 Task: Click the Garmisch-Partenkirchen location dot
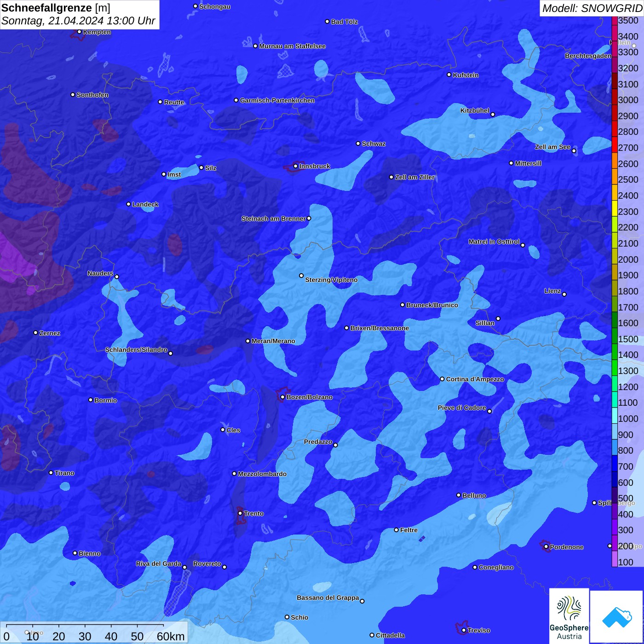point(236,100)
